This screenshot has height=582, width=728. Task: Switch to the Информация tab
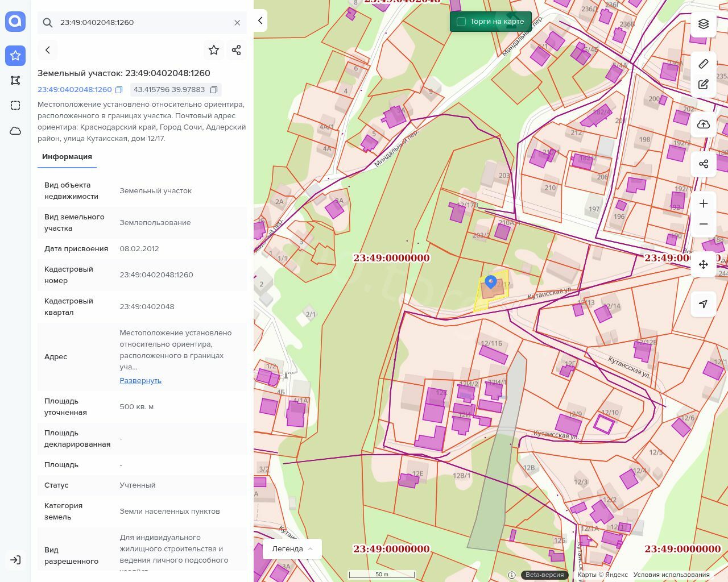point(67,157)
